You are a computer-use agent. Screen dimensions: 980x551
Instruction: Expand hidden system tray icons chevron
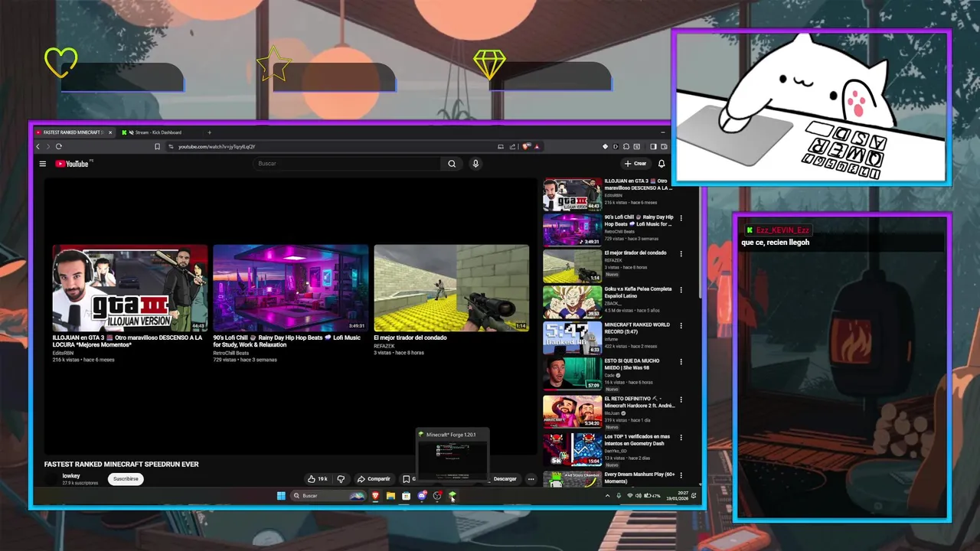point(608,496)
